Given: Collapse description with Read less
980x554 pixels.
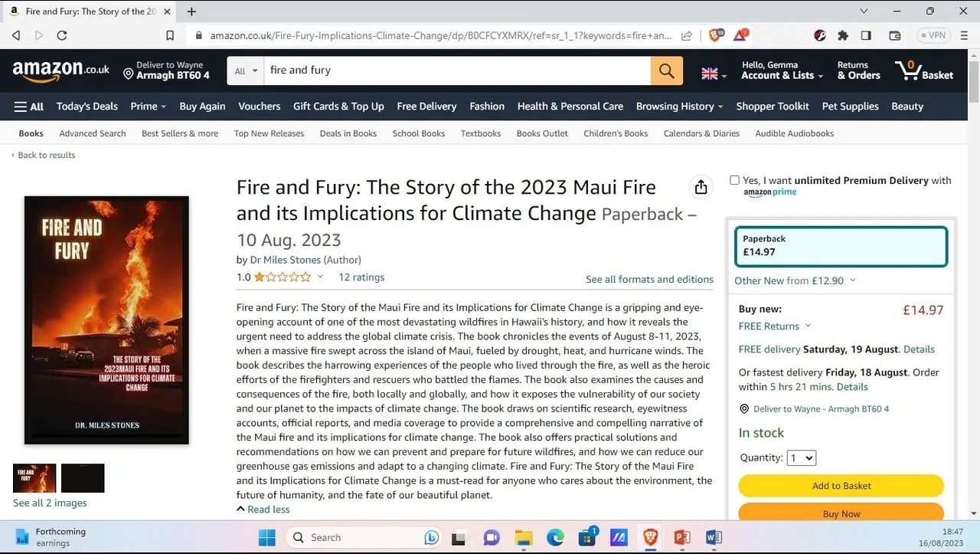Looking at the screenshot, I should tap(263, 510).
